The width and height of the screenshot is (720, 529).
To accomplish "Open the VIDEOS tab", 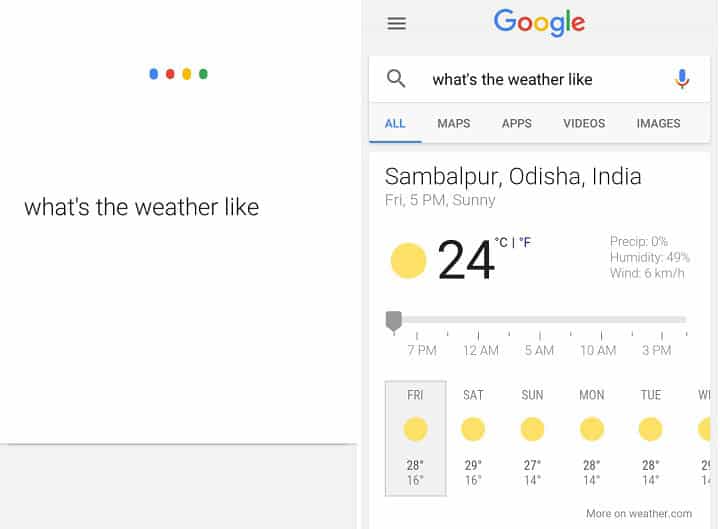I will (584, 124).
